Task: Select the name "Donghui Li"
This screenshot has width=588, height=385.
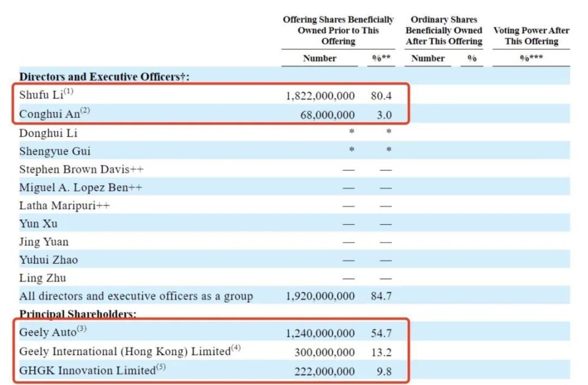Action: click(x=48, y=133)
